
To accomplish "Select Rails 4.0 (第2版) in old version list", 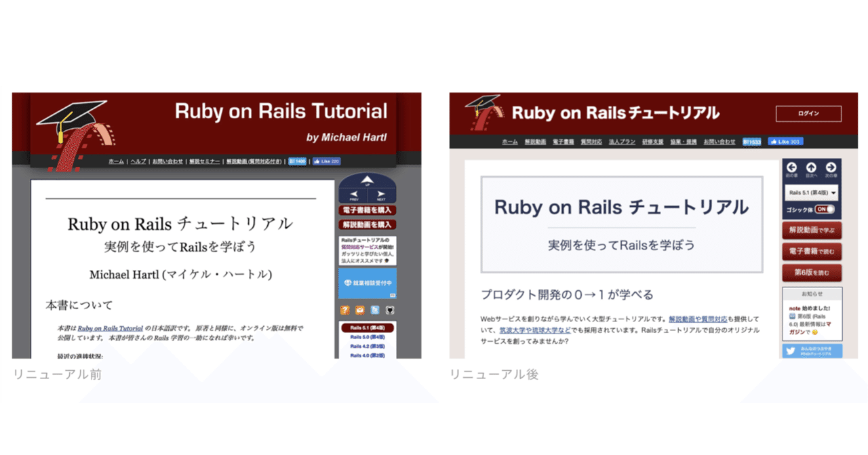I will point(368,355).
